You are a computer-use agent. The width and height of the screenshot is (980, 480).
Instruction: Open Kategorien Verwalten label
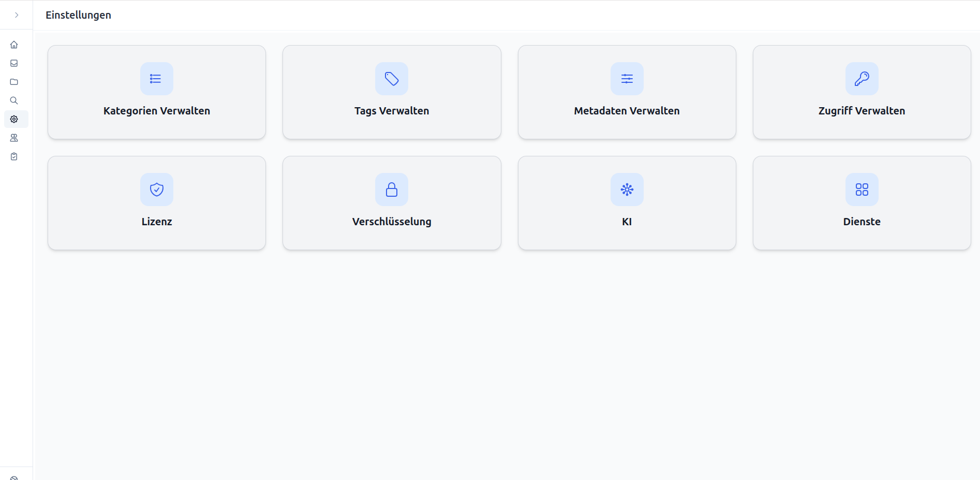157,111
